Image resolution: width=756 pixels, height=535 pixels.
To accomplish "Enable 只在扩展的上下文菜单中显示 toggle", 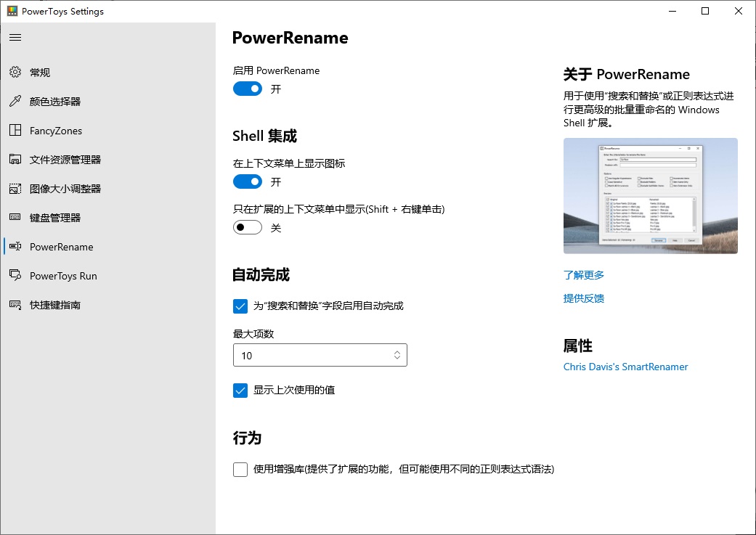I will [248, 227].
